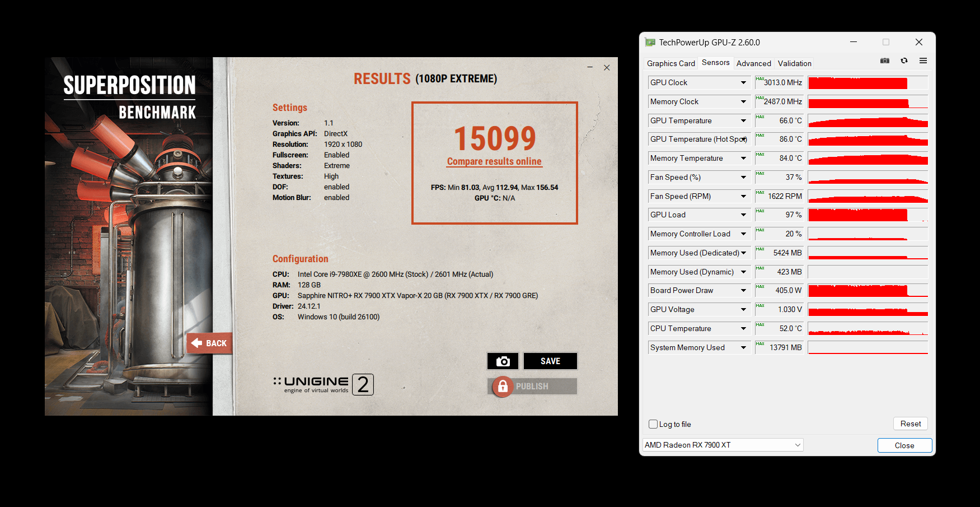The image size is (980, 507).
Task: Switch to the Advanced tab
Action: [x=753, y=63]
